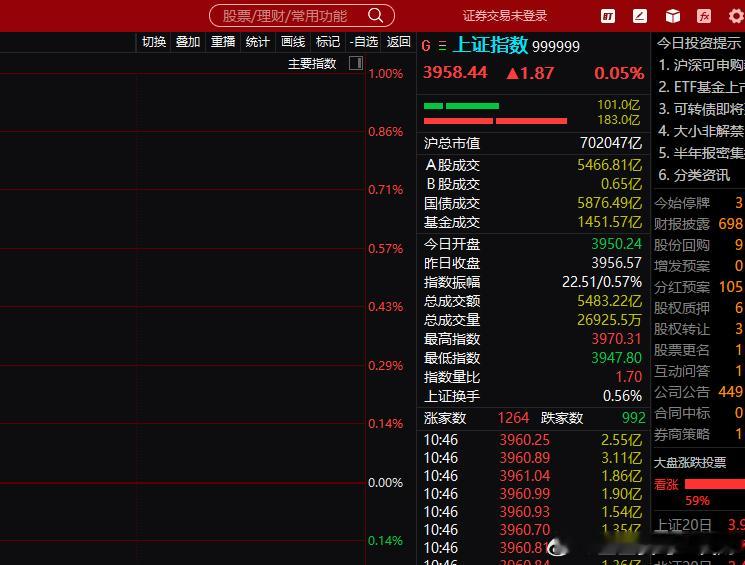
Task: Open the settings gear icon
Action: pyautogui.click(x=736, y=17)
